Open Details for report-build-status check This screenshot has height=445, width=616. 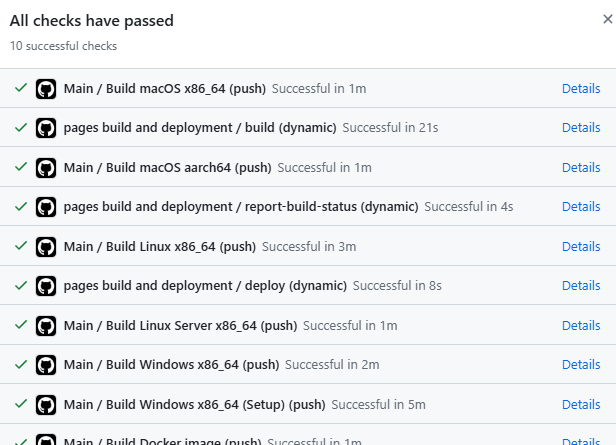580,207
